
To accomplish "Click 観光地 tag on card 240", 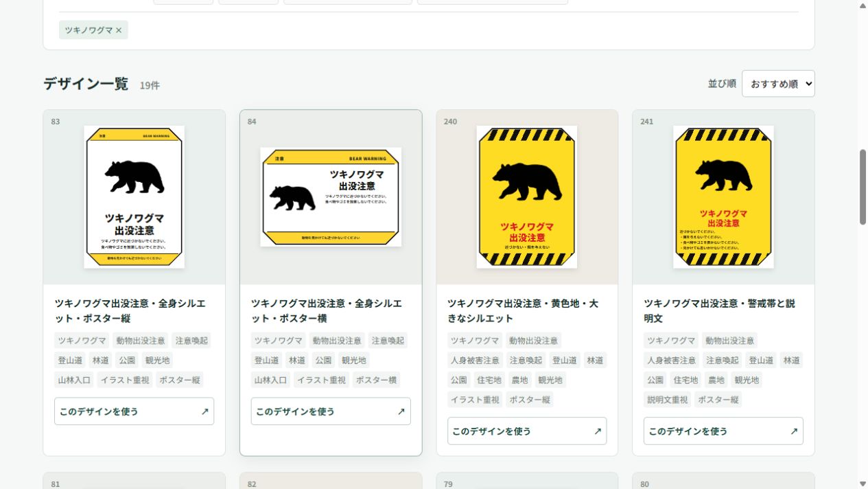I will pos(550,380).
